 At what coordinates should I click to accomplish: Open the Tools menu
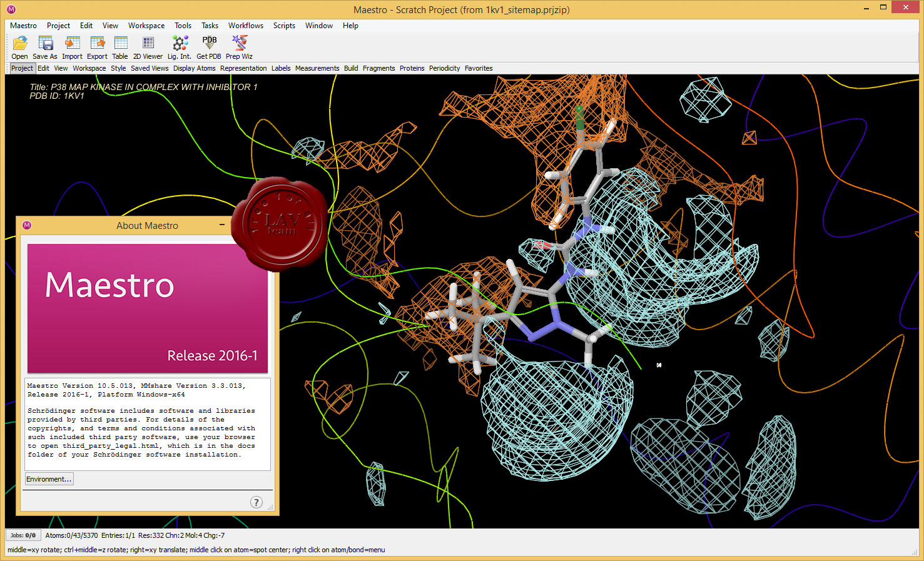coord(183,26)
